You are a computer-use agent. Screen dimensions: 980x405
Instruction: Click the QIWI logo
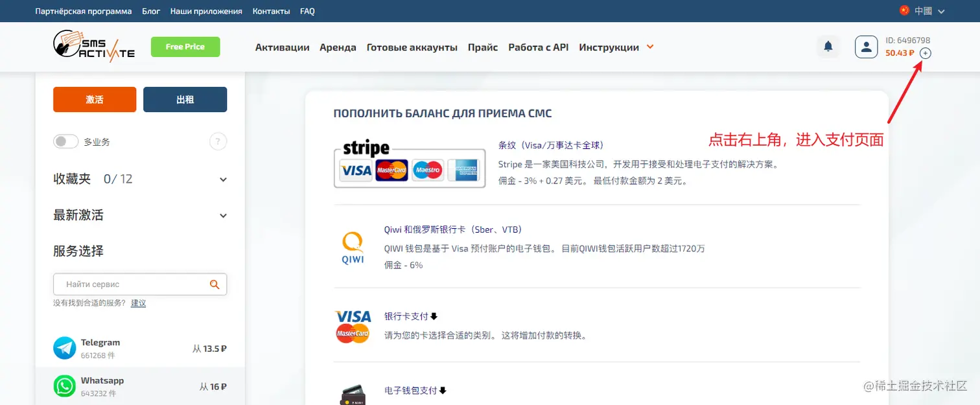pos(353,248)
